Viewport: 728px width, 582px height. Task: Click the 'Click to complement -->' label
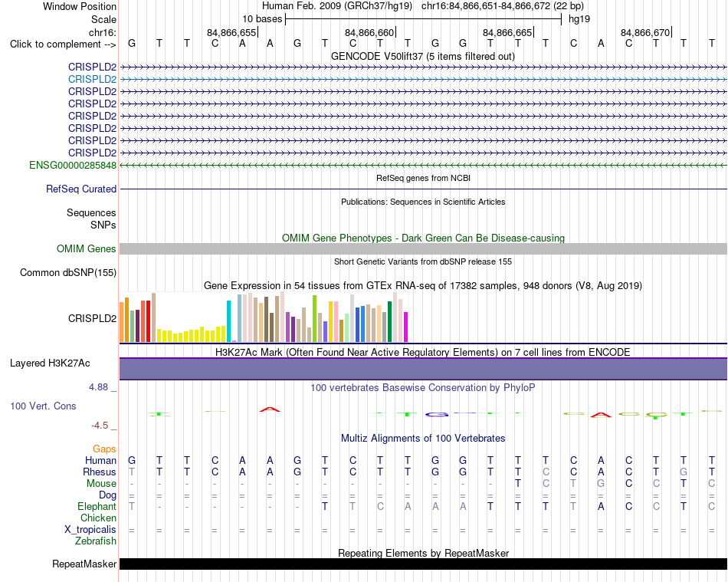click(x=63, y=44)
